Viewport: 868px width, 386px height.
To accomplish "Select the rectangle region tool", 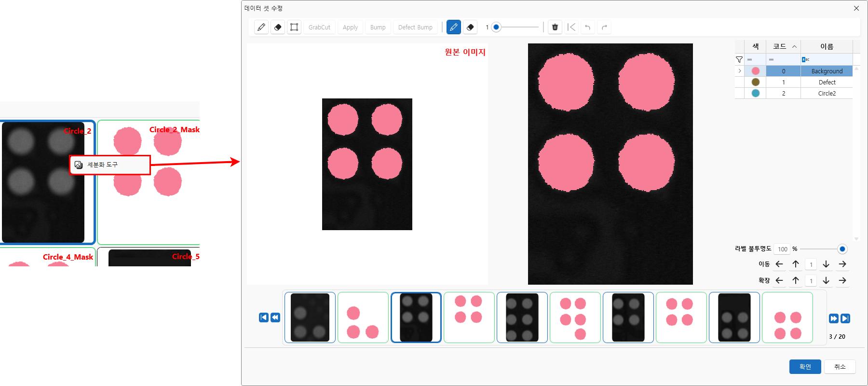I will click(x=294, y=28).
